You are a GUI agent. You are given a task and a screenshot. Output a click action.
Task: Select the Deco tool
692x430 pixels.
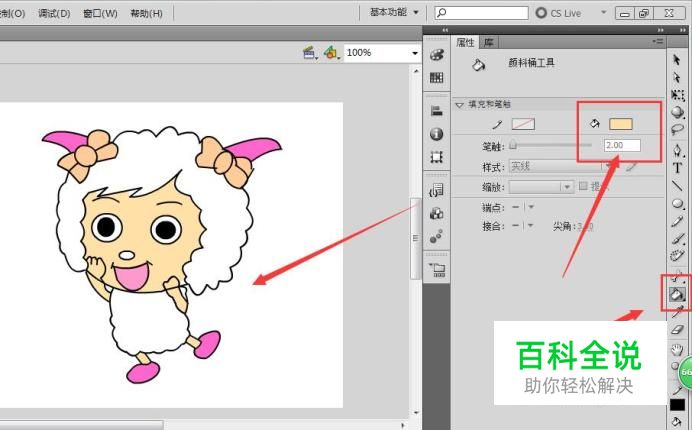(677, 256)
